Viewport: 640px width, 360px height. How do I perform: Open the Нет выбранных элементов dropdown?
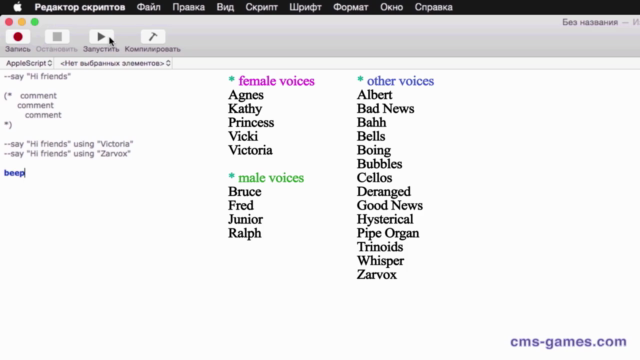[115, 63]
